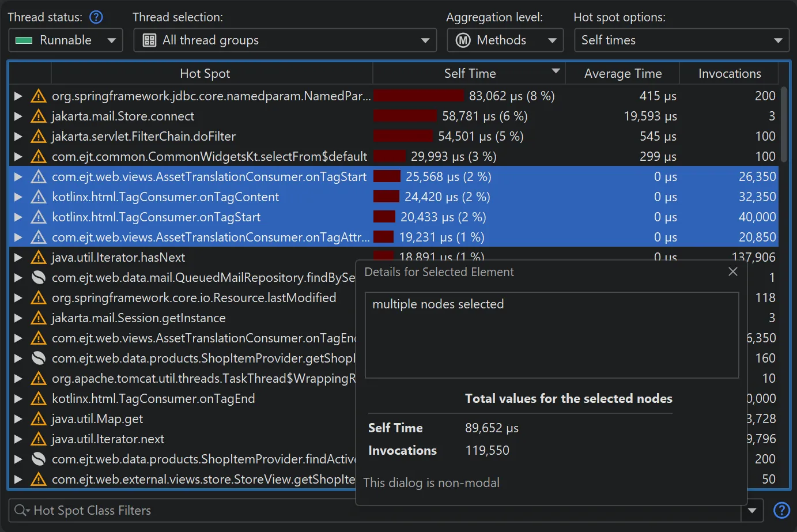Click warning icon of FilterChain.doFilter row
Image resolution: width=797 pixels, height=532 pixels.
39,136
